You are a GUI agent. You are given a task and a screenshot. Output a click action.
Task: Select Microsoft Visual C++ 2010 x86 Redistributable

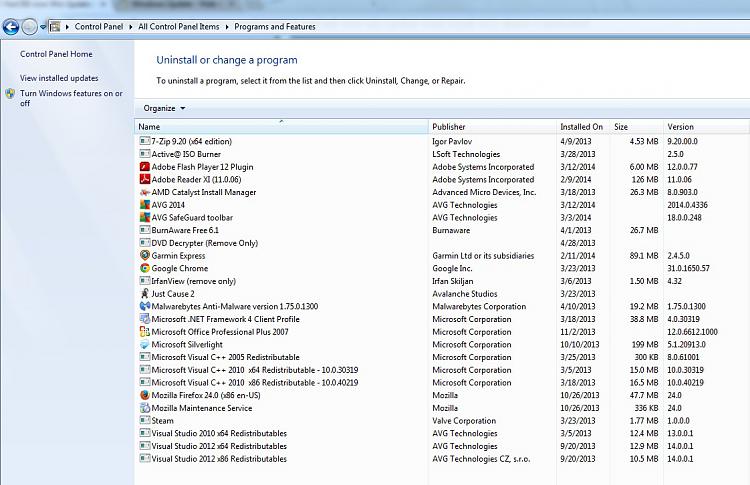point(442,383)
